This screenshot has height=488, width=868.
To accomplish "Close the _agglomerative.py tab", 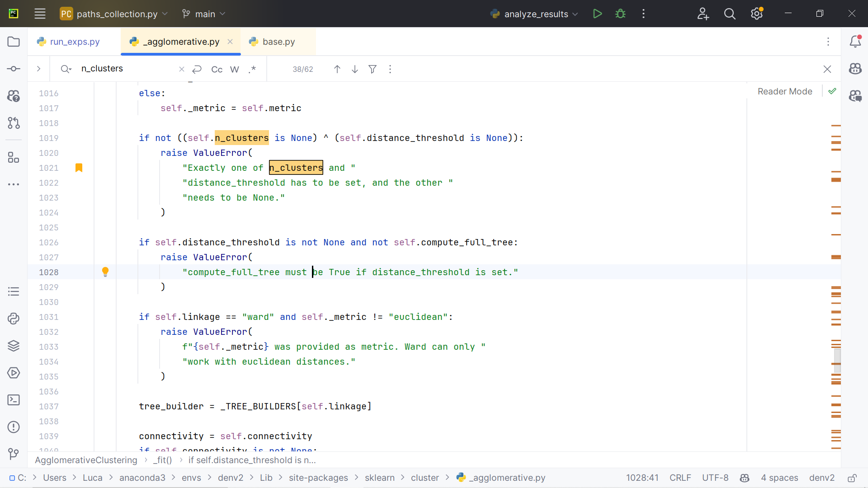I will 230,42.
